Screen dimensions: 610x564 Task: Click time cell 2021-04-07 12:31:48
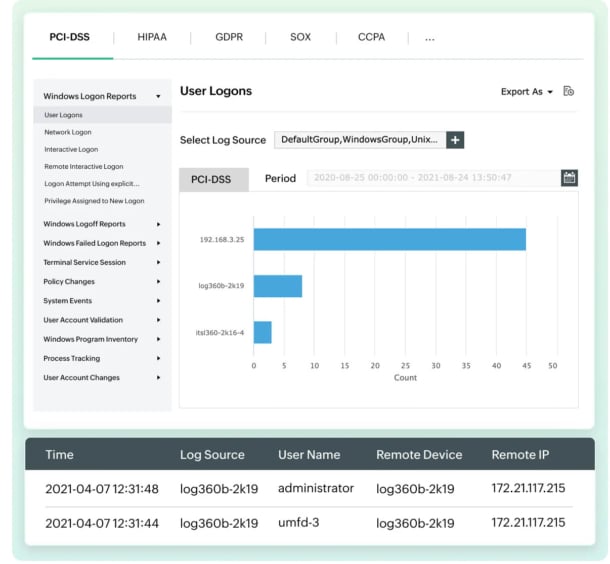(x=102, y=489)
